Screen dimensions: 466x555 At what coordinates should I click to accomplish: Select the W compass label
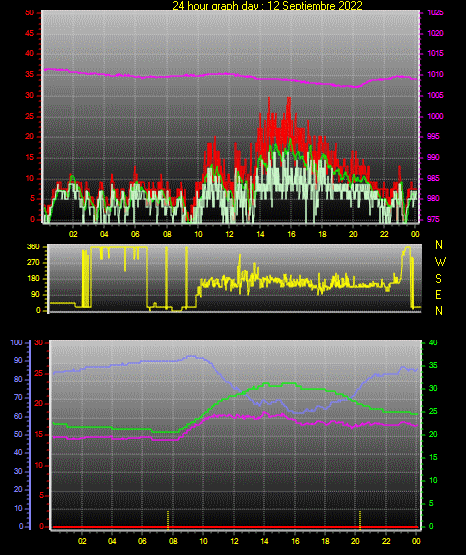440,262
